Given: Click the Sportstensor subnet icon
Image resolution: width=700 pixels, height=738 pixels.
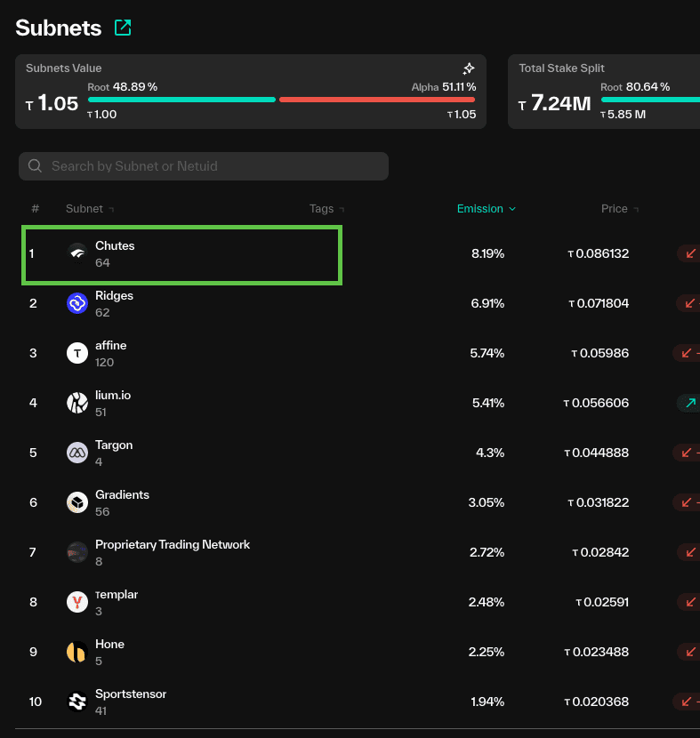Looking at the screenshot, I should (x=77, y=702).
